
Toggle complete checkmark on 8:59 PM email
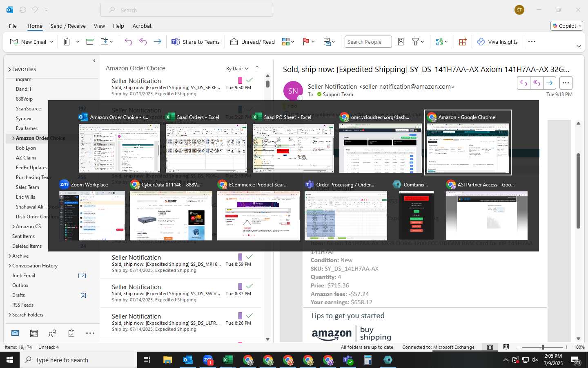(x=249, y=257)
